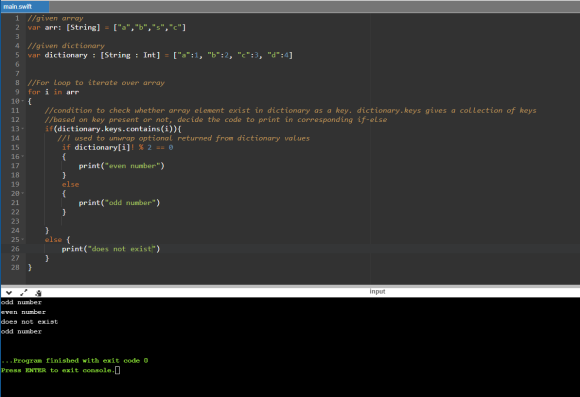Click the '//condition to check whether array element' comment

tap(290, 110)
